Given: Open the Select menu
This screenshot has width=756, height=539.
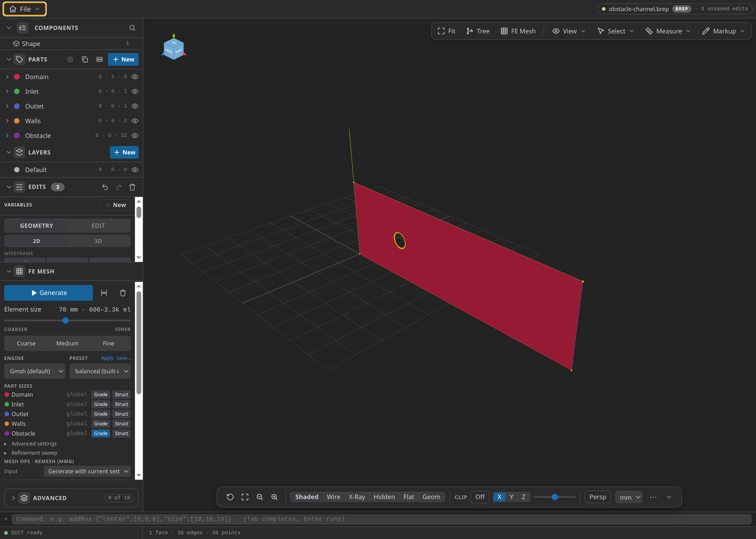Looking at the screenshot, I should click(615, 31).
